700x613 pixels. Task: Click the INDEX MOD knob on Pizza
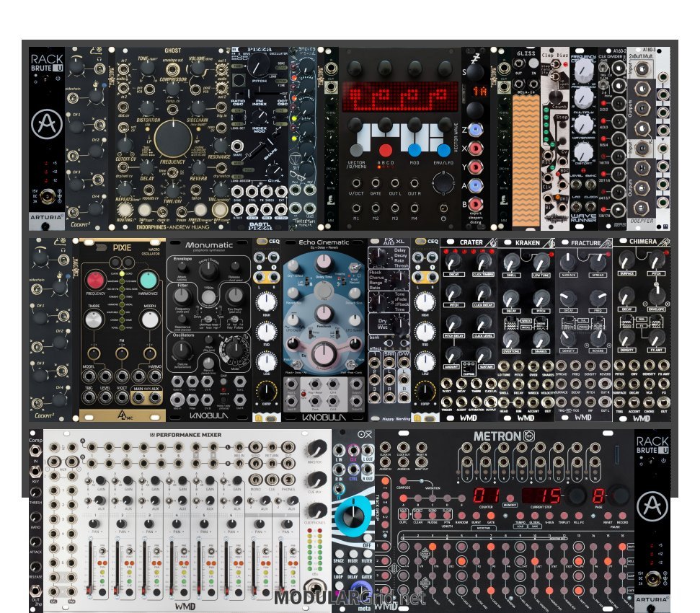[x=259, y=117]
